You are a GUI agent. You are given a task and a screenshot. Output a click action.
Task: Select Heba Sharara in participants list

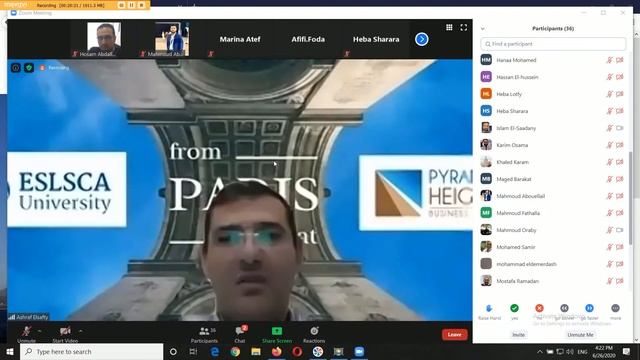pyautogui.click(x=552, y=111)
